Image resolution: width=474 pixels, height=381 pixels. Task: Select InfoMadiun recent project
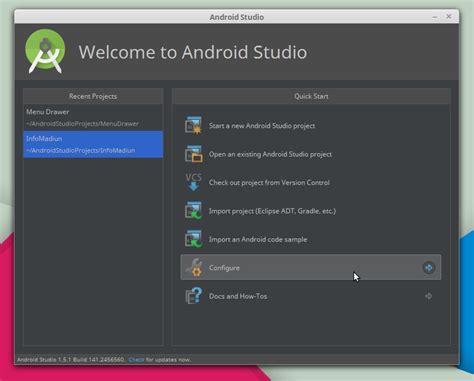(93, 144)
